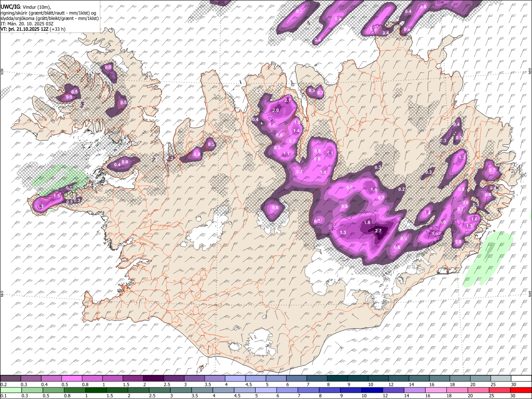Screen dimensions: 532x399
Task: Pick the darkest purple swatch above top-row label 2
Action: pos(153,378)
